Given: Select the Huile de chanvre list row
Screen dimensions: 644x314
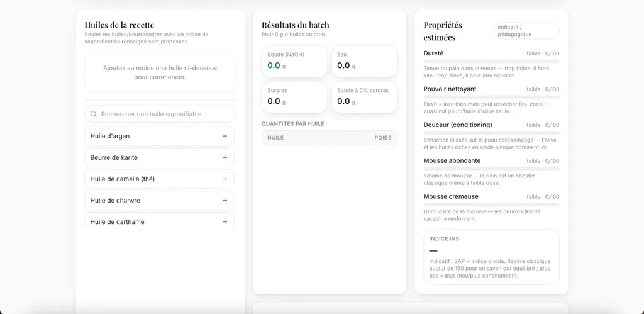Looking at the screenshot, I should click(159, 201).
